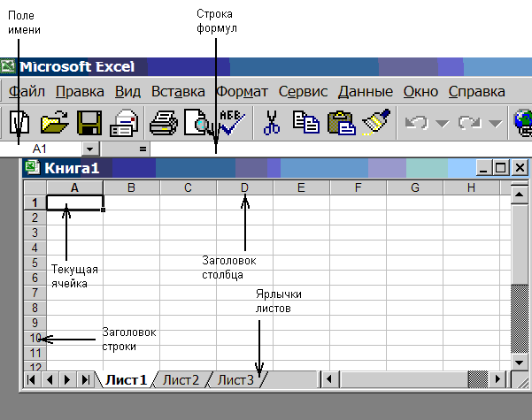The image size is (532, 420).
Task: Save the workbook with the floppy disk icon
Action: coord(89,123)
